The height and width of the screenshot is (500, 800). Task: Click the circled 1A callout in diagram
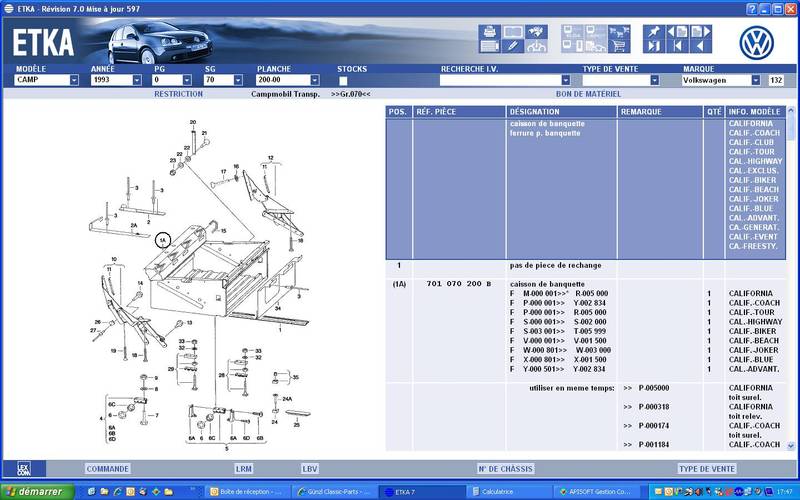click(x=163, y=240)
